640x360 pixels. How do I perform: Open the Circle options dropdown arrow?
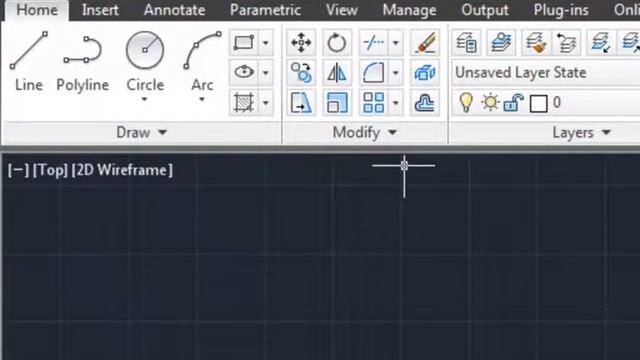[x=144, y=99]
